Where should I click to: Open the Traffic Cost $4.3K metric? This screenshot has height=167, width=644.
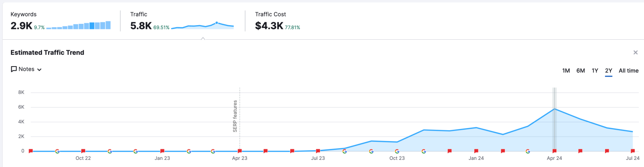click(x=278, y=21)
